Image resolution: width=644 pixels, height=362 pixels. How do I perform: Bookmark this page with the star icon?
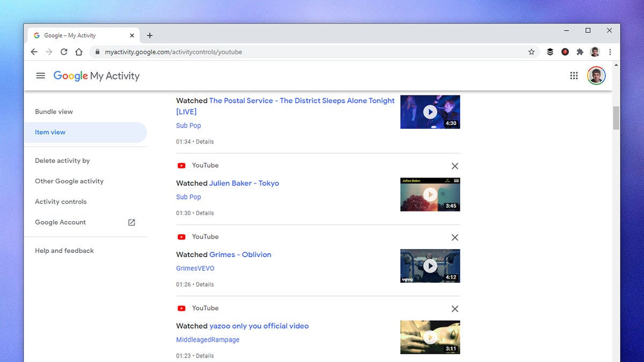(x=531, y=51)
